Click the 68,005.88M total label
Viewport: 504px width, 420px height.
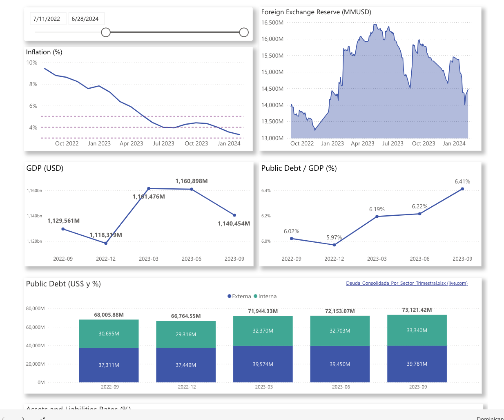(x=109, y=315)
